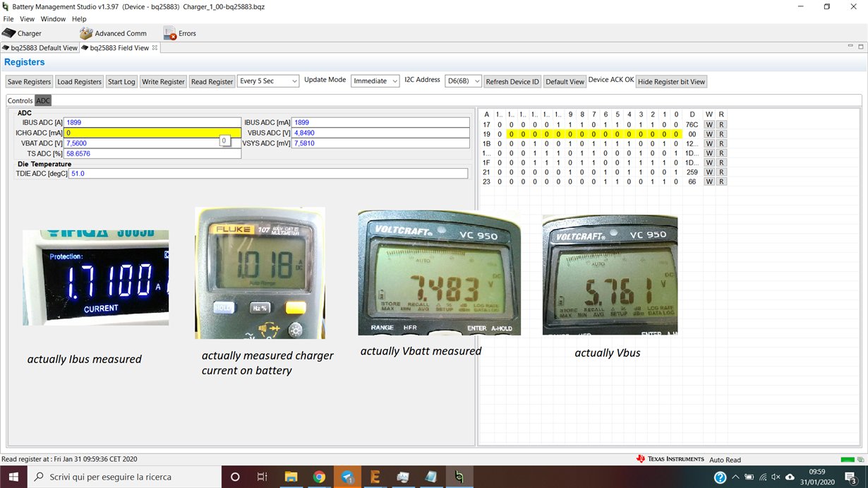Open Windows Start menu
Image resolution: width=868 pixels, height=488 pixels.
click(13, 477)
